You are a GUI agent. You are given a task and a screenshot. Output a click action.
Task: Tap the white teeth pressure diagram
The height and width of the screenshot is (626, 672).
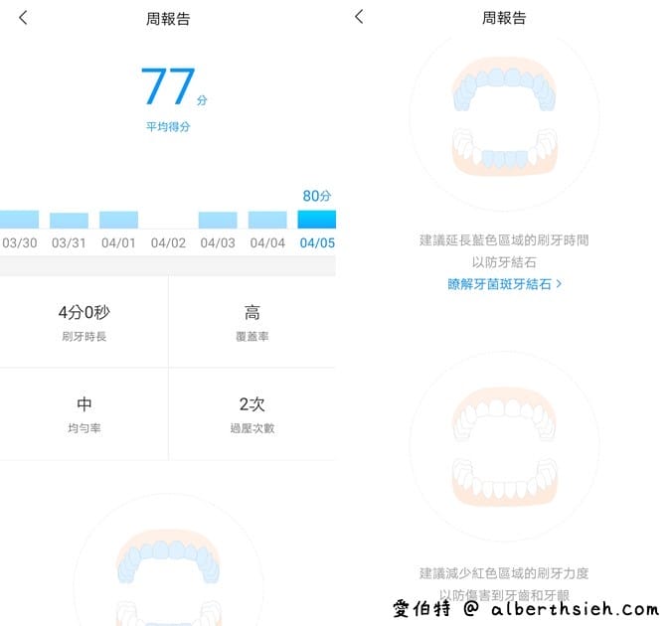click(504, 446)
